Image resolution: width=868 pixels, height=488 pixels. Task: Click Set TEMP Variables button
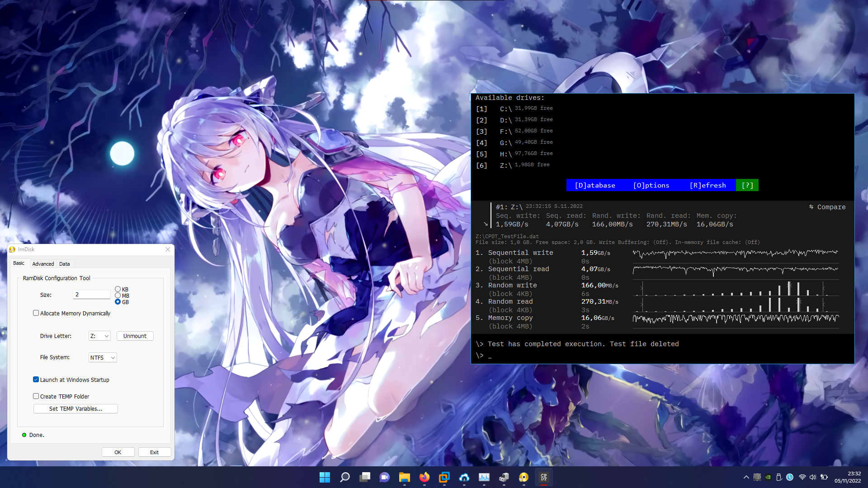pyautogui.click(x=75, y=409)
